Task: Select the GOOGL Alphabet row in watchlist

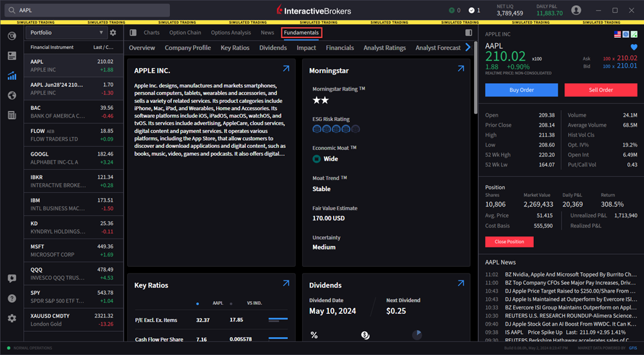Action: coord(73,158)
